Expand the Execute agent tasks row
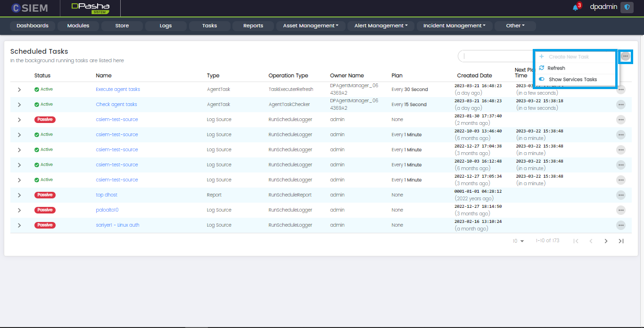The image size is (644, 328). pyautogui.click(x=19, y=90)
